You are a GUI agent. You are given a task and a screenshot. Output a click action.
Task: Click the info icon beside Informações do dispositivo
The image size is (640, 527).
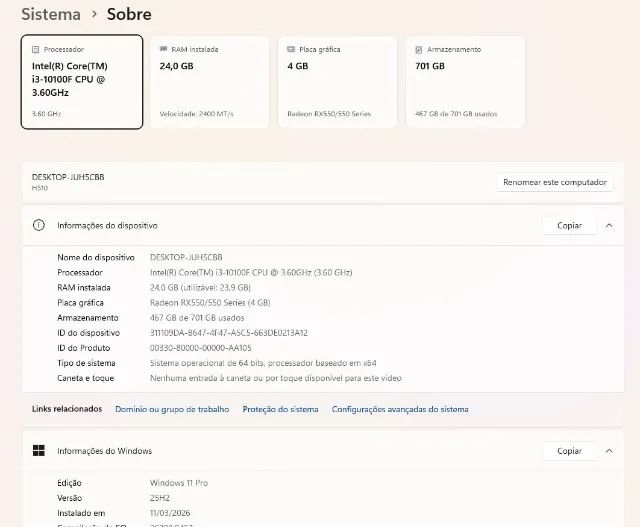click(39, 225)
